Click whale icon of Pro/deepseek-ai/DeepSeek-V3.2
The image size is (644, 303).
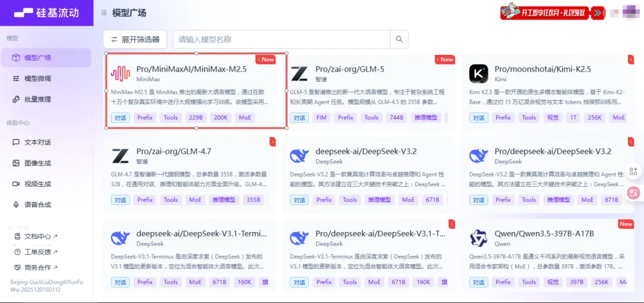point(479,156)
